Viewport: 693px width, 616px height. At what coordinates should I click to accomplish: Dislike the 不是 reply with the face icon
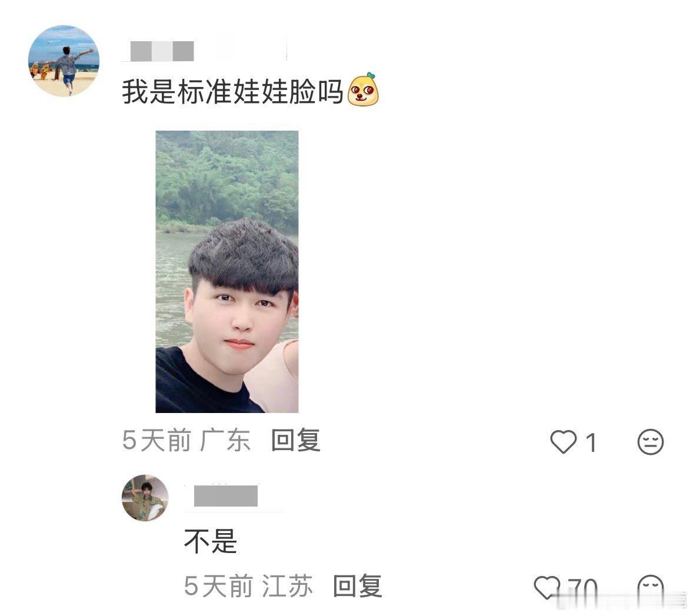(651, 588)
